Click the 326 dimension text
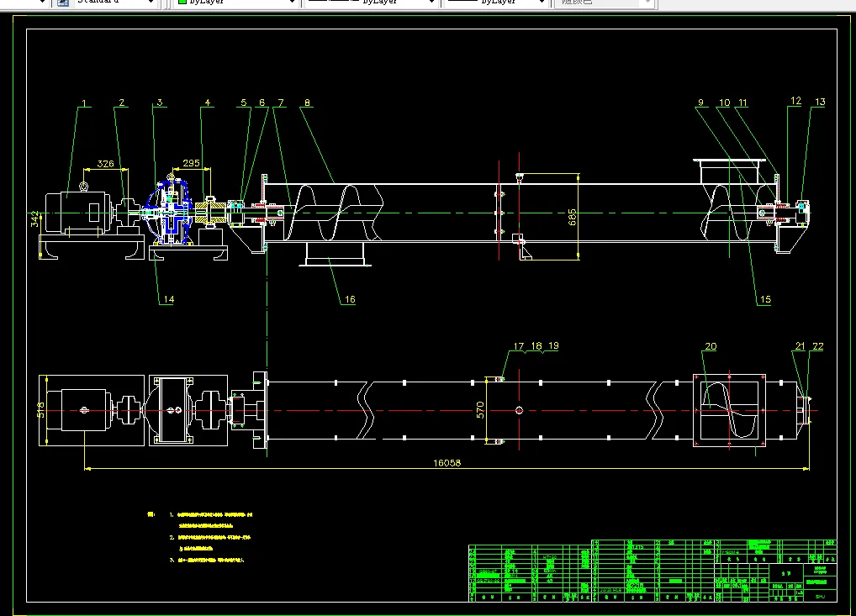The image size is (856, 616). coord(105,164)
